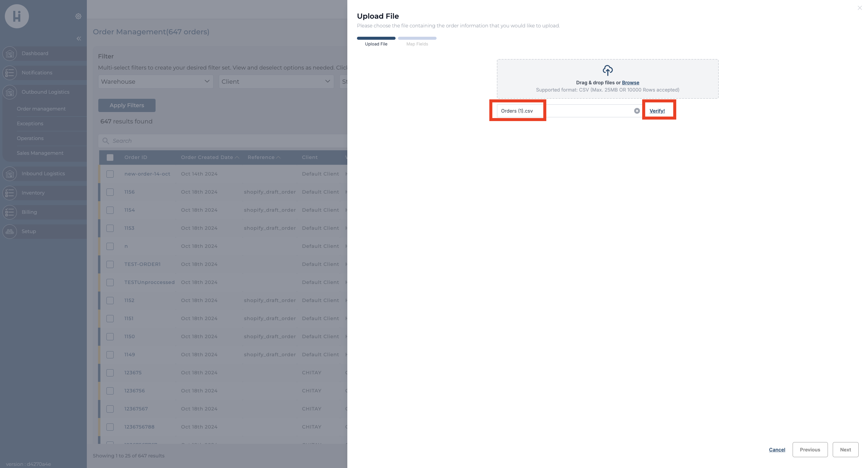Open the Warehouse filter dropdown
The image size is (868, 468).
[155, 82]
